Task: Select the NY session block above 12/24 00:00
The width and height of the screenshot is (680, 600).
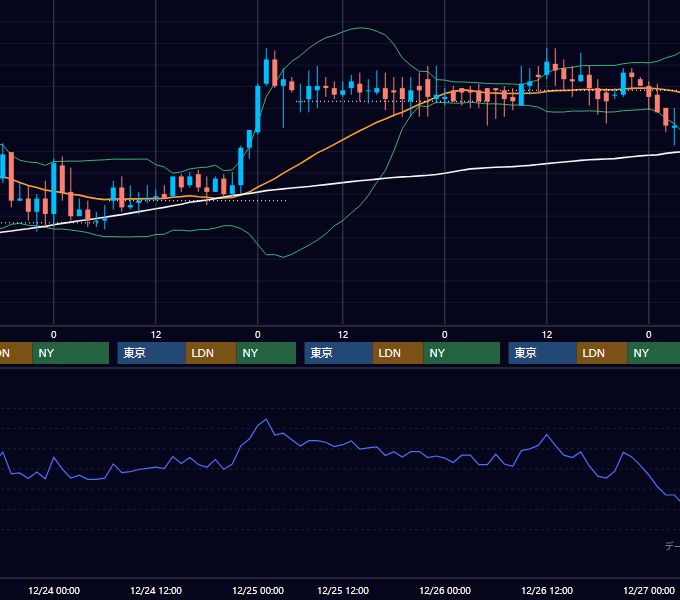Action: click(x=70, y=353)
